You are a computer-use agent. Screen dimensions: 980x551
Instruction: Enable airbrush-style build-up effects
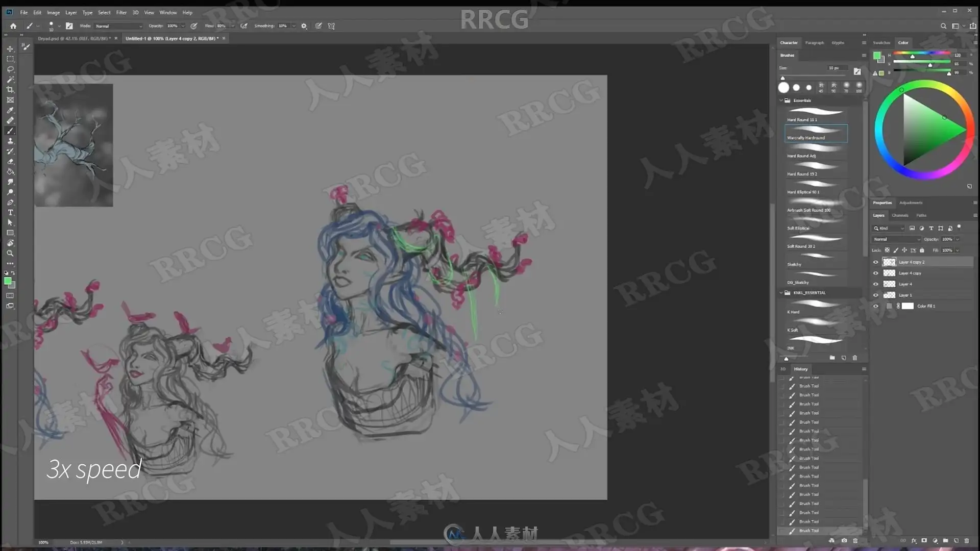tap(244, 26)
